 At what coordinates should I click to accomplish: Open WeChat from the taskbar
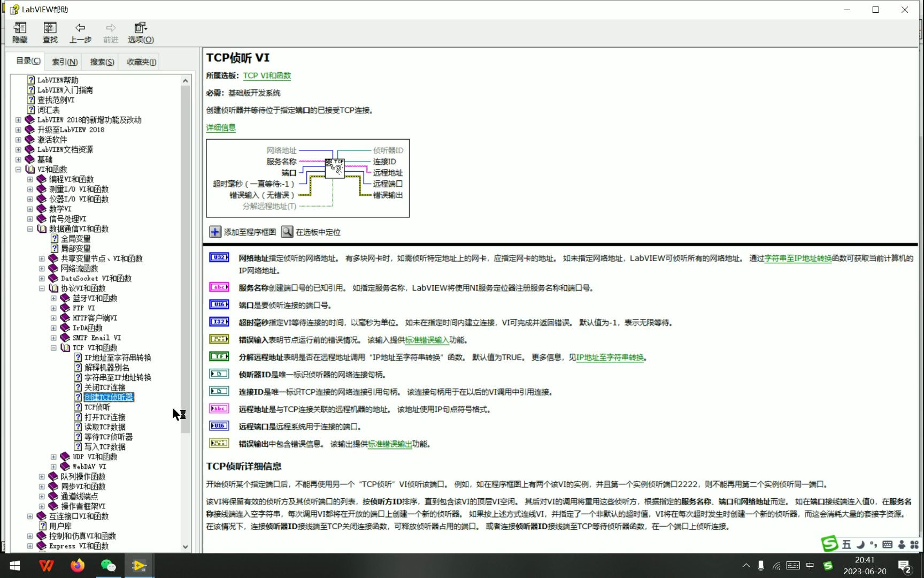click(109, 566)
